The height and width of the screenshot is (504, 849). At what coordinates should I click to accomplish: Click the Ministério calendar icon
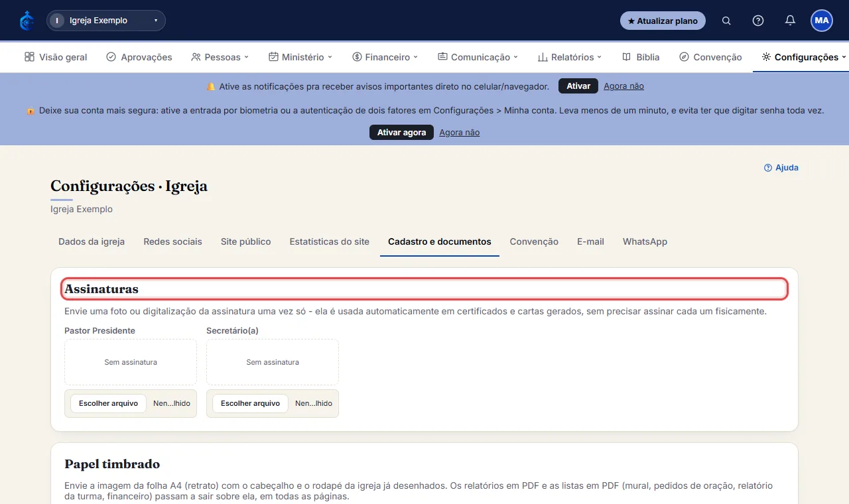[x=273, y=57]
